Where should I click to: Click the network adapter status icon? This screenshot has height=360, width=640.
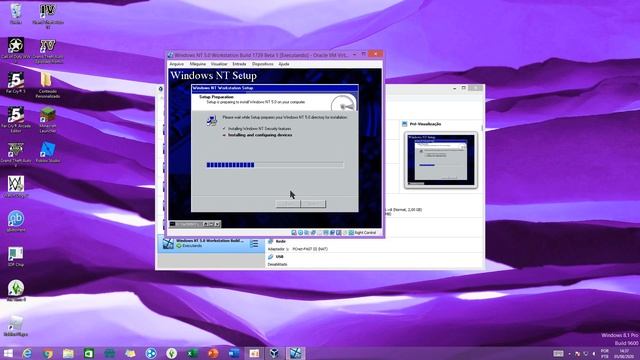[x=313, y=233]
